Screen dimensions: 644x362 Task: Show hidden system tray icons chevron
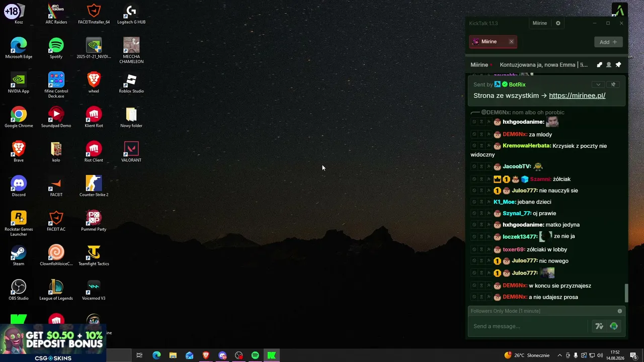559,355
